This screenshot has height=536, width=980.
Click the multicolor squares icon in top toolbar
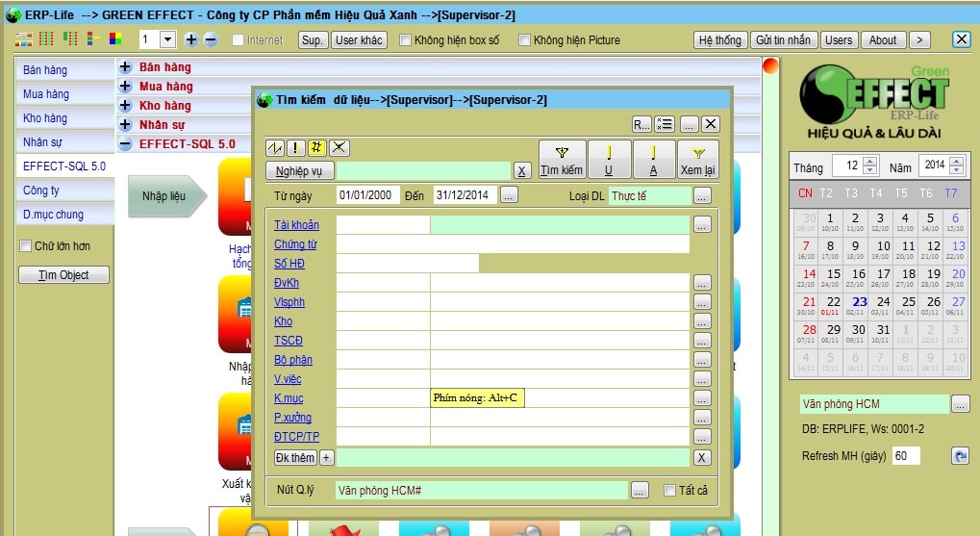115,39
